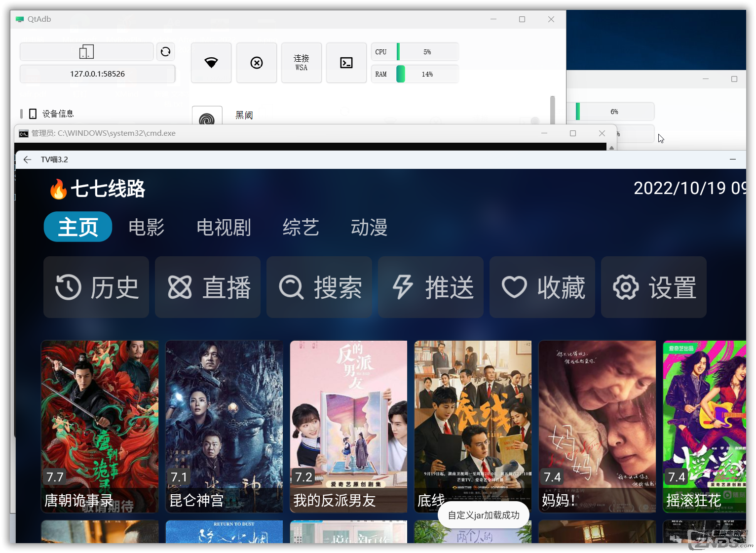Viewport: 756px width, 553px height.
Task: Click the QtAdb vertical scrollbar
Action: [x=553, y=110]
